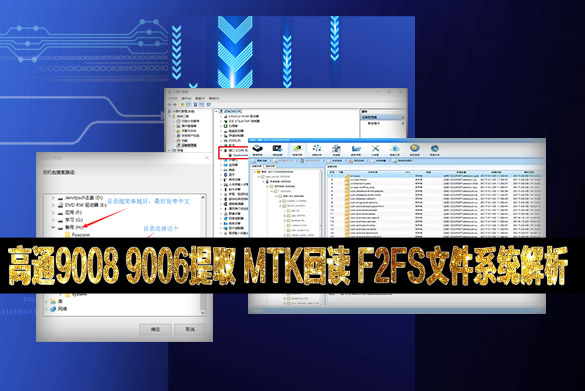Click the Cancel button in folder dialog
Viewport: 585px width, 391px height.
click(x=190, y=329)
